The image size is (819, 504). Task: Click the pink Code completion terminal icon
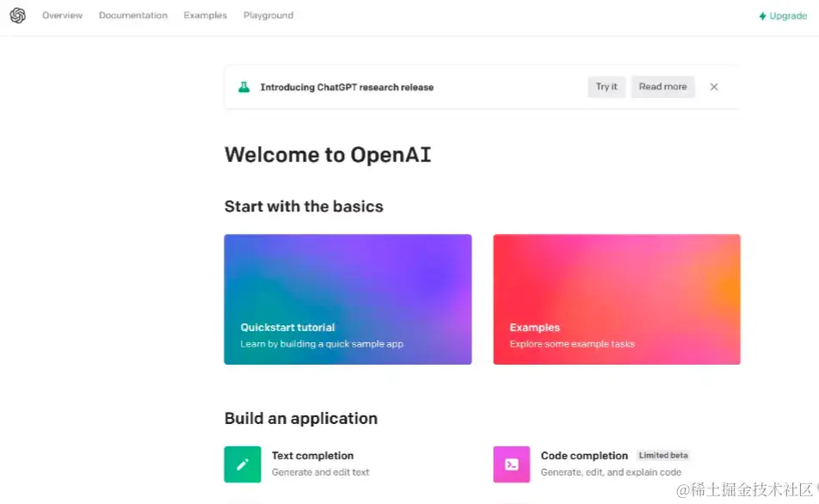click(x=511, y=464)
